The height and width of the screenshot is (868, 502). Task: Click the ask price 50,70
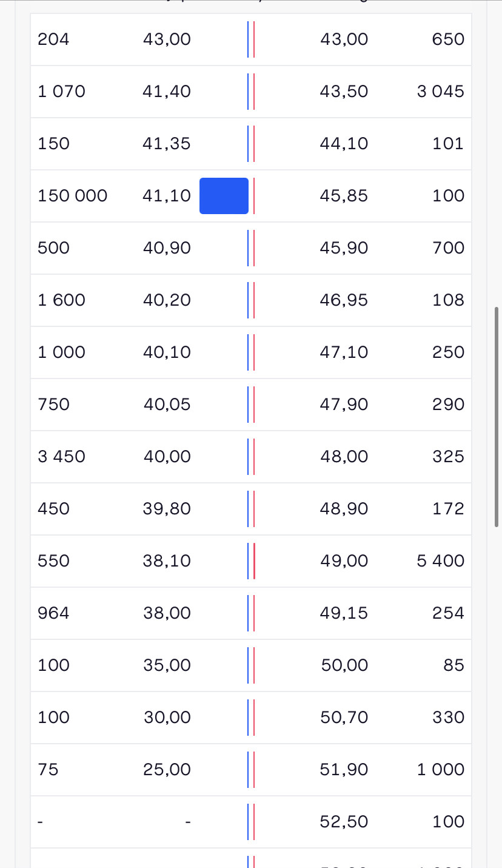tap(344, 718)
